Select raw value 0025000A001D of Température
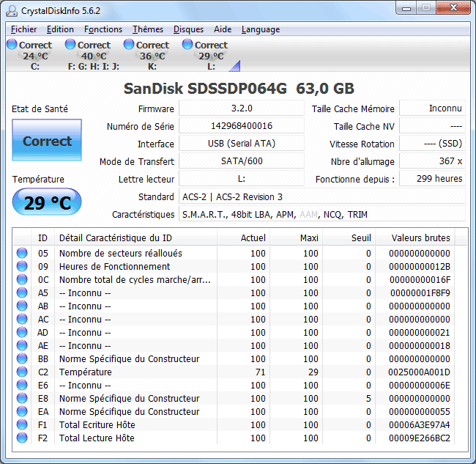This screenshot has width=476, height=464. click(419, 372)
